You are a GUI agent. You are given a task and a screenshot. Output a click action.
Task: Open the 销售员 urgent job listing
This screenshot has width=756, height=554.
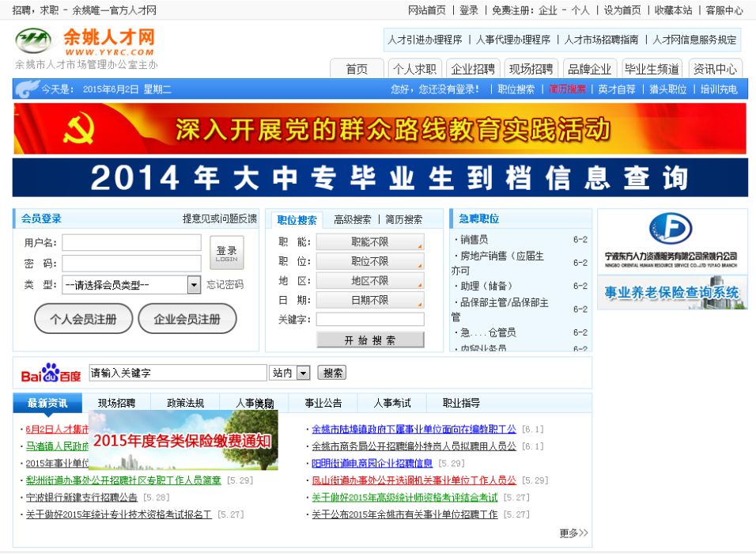[474, 239]
